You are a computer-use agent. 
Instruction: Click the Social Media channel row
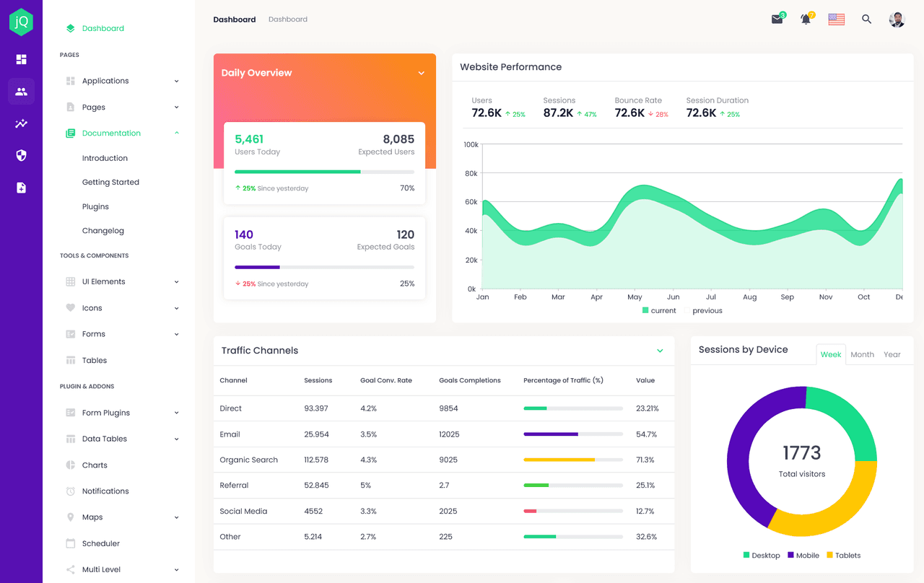(x=443, y=511)
